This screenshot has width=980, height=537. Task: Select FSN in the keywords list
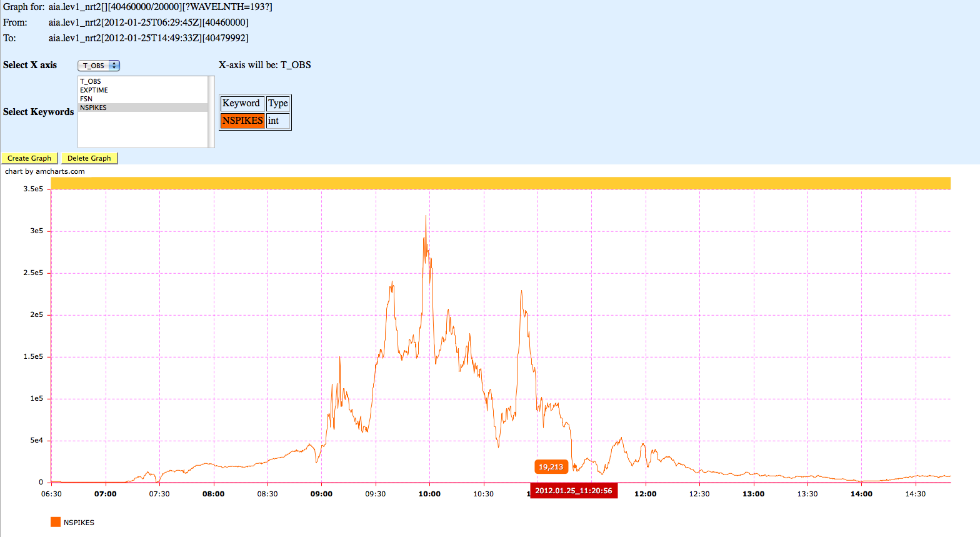coord(86,99)
